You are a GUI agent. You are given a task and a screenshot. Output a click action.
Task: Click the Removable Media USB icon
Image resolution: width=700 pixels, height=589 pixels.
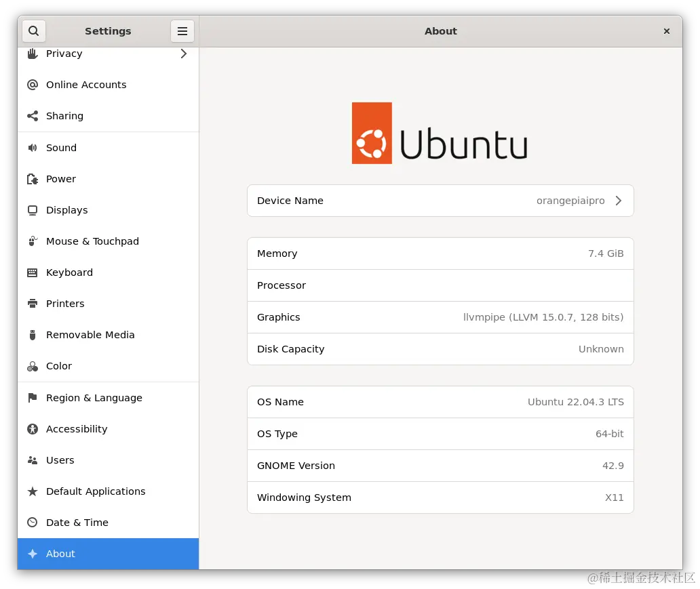32,335
